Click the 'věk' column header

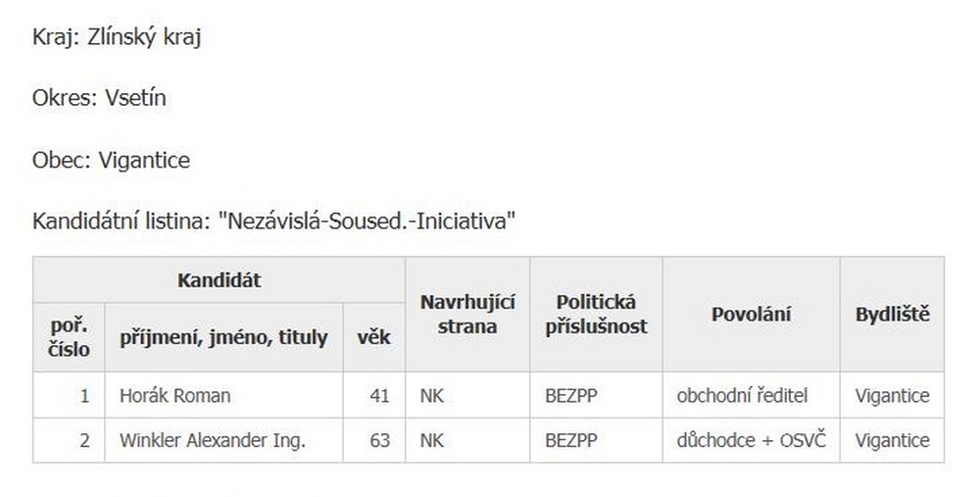click(x=373, y=338)
